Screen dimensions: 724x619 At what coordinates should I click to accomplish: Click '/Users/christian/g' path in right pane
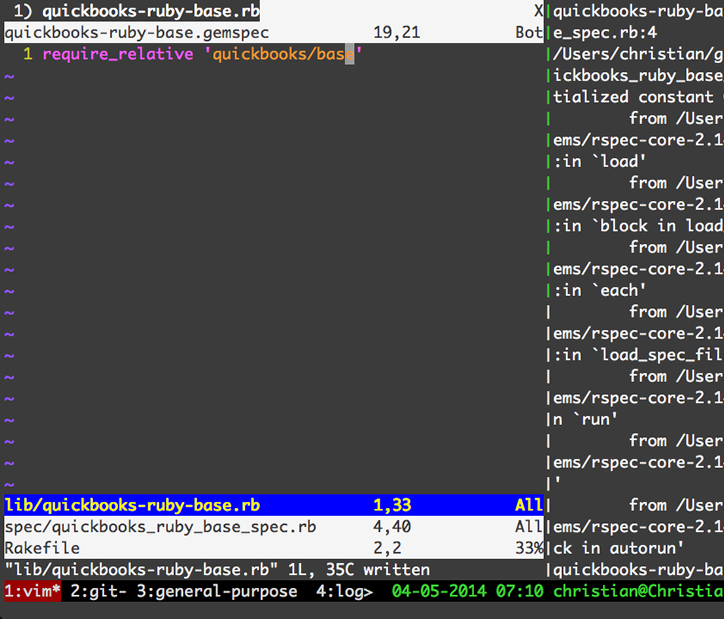(638, 54)
